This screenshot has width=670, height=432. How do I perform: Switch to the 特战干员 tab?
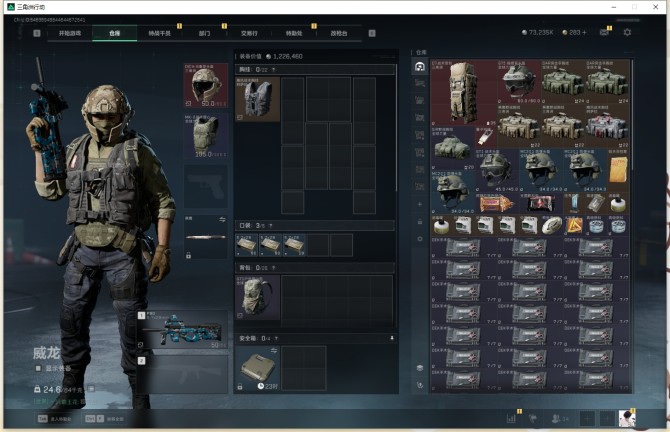pyautogui.click(x=159, y=33)
